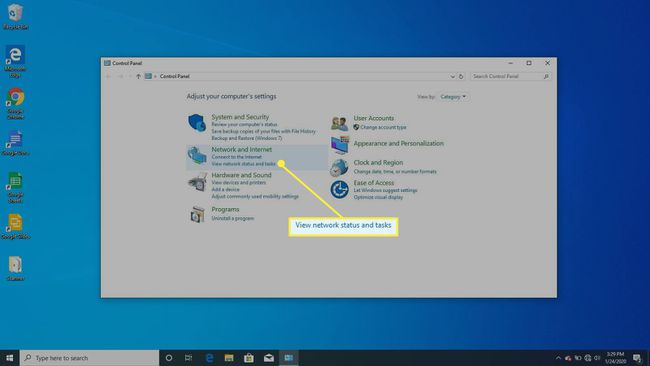Open the Hardware and Sound category icon
Viewport: 650px width, 366px height.
point(197,182)
